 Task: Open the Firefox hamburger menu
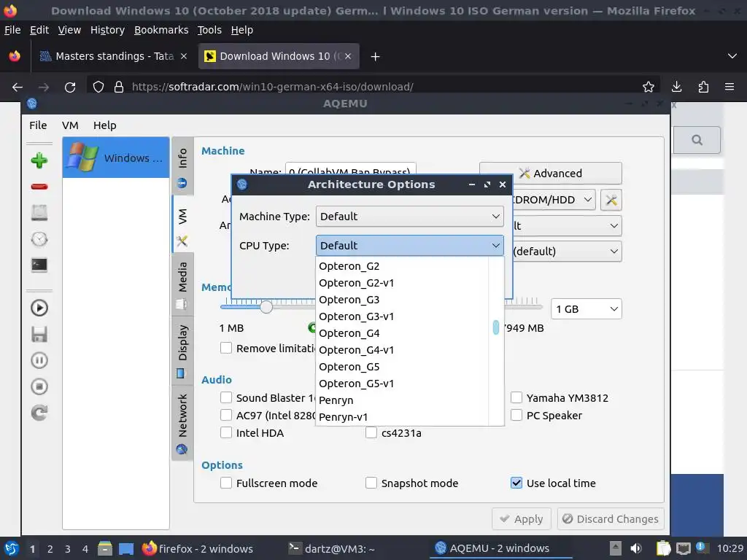pyautogui.click(x=729, y=87)
